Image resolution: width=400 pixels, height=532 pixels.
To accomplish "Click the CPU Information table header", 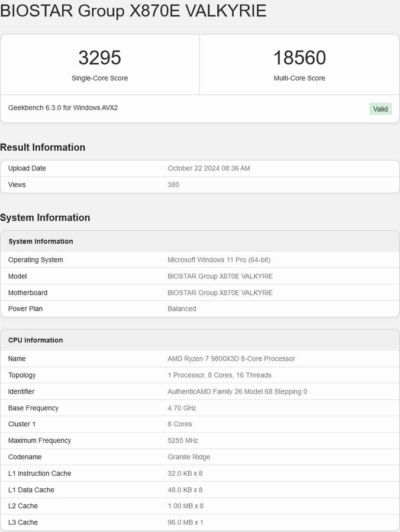I will coord(36,340).
